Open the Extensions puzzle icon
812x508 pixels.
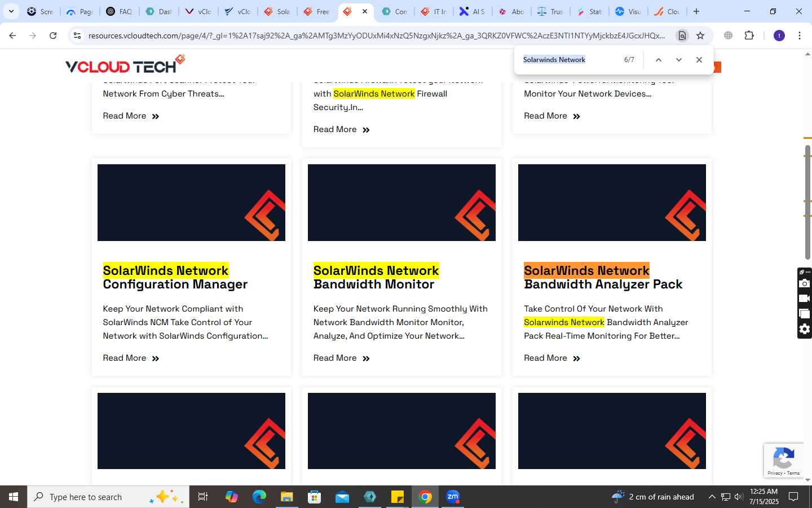(x=749, y=36)
